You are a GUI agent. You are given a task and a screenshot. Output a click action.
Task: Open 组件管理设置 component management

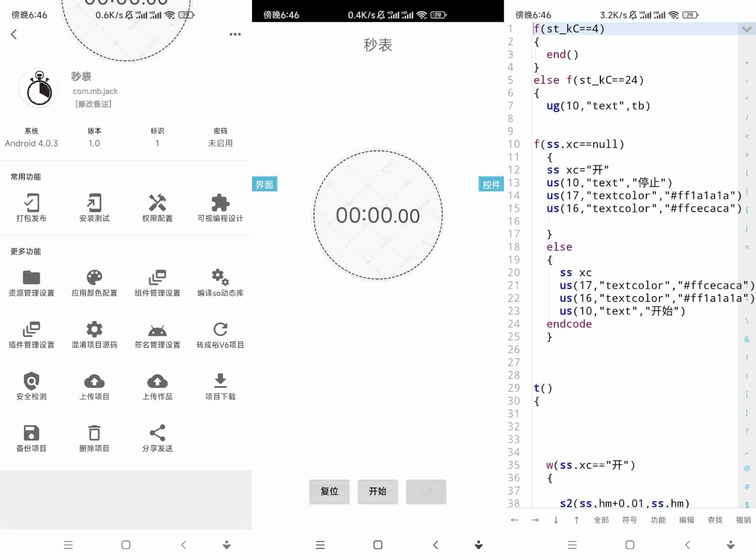[x=157, y=283]
